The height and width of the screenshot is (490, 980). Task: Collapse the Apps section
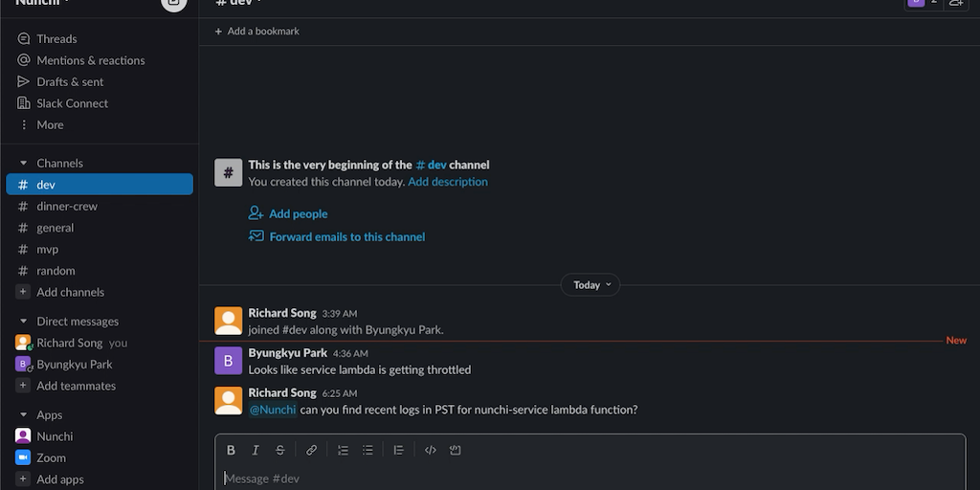pyautogui.click(x=24, y=415)
